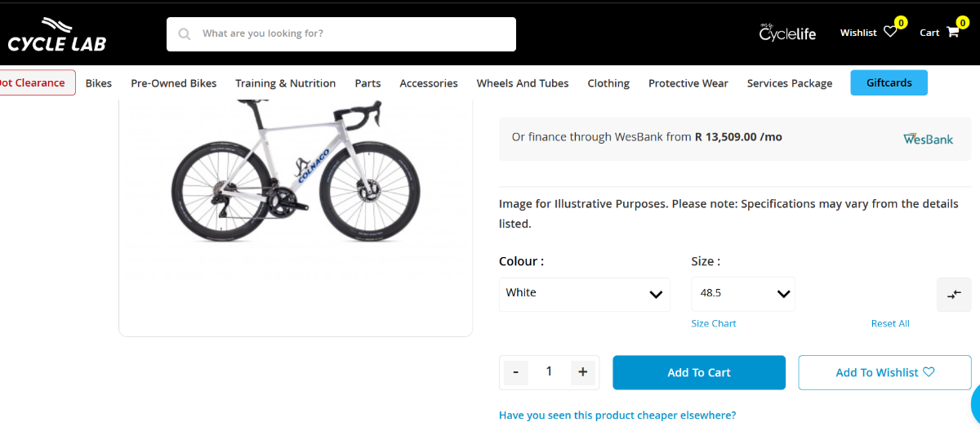Viewport: 980px width, 431px height.
Task: Decrease quantity with minus button
Action: (516, 372)
